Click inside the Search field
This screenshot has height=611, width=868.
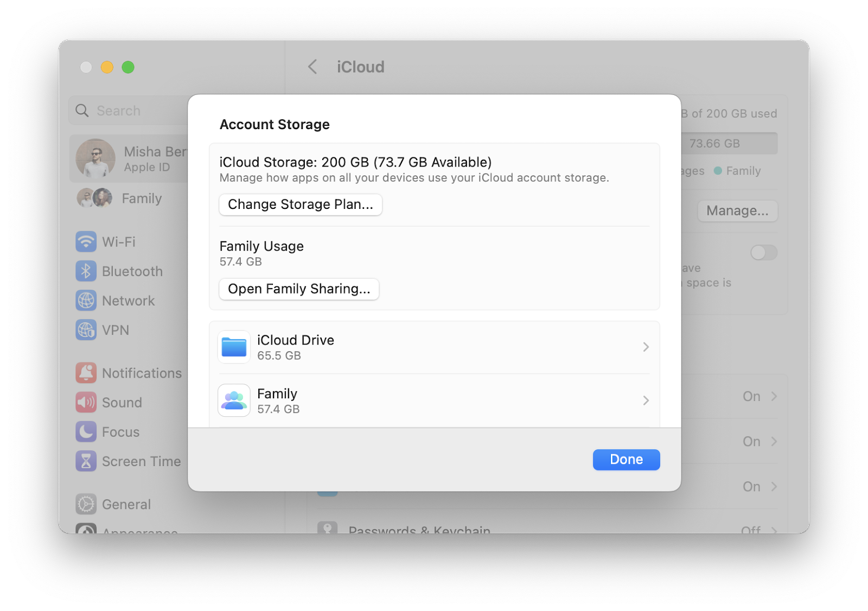(130, 110)
